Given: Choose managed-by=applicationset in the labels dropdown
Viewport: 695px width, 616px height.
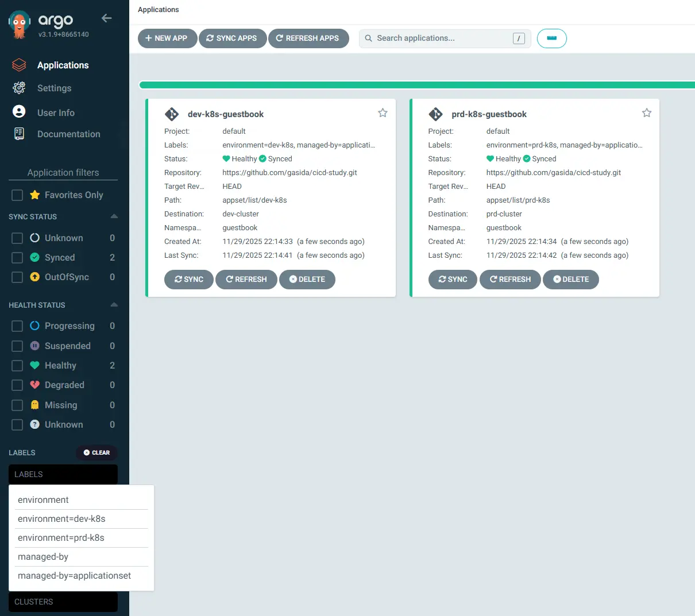Looking at the screenshot, I should click(x=75, y=575).
